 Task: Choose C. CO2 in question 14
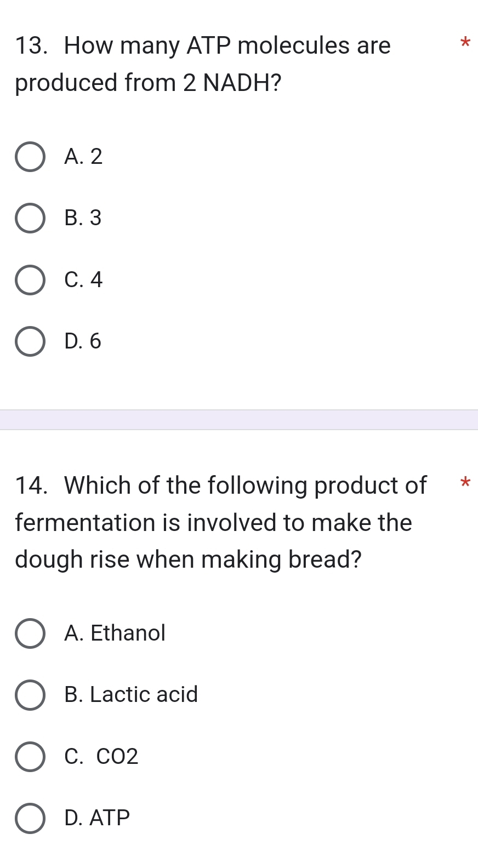click(30, 756)
